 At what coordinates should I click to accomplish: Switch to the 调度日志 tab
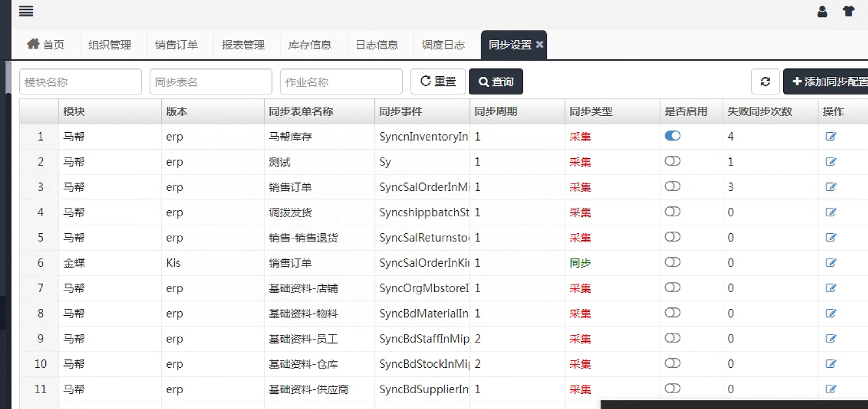pos(443,45)
